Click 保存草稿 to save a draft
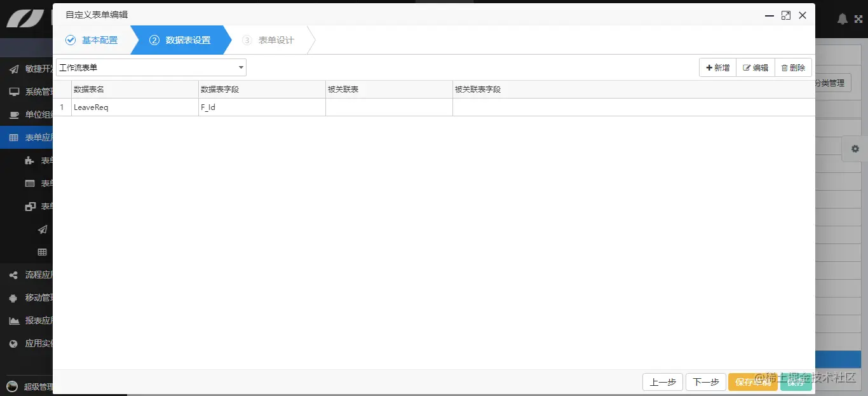Image resolution: width=868 pixels, height=396 pixels. [x=752, y=382]
